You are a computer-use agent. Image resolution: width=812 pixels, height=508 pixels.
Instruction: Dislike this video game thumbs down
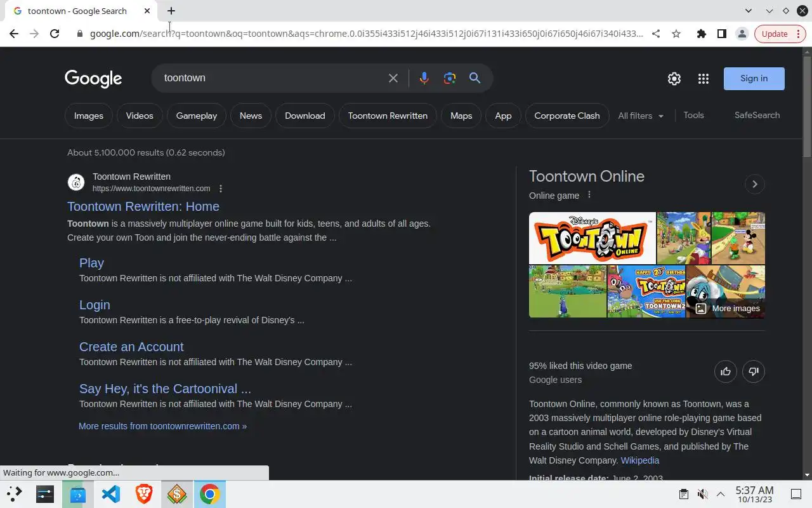click(x=754, y=371)
